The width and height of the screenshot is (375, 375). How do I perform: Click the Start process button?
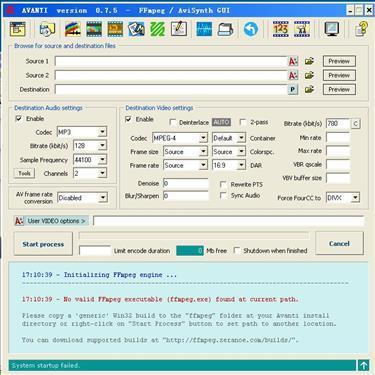pyautogui.click(x=43, y=244)
